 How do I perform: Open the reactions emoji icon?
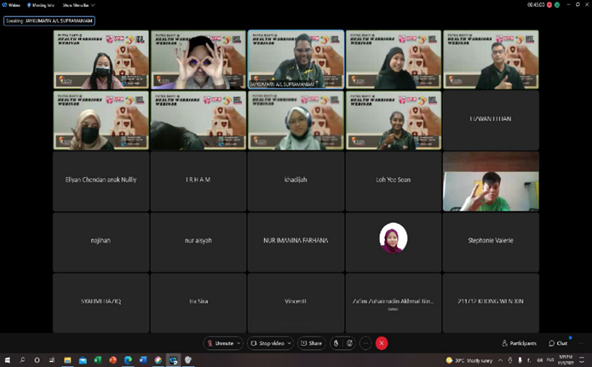click(x=350, y=343)
